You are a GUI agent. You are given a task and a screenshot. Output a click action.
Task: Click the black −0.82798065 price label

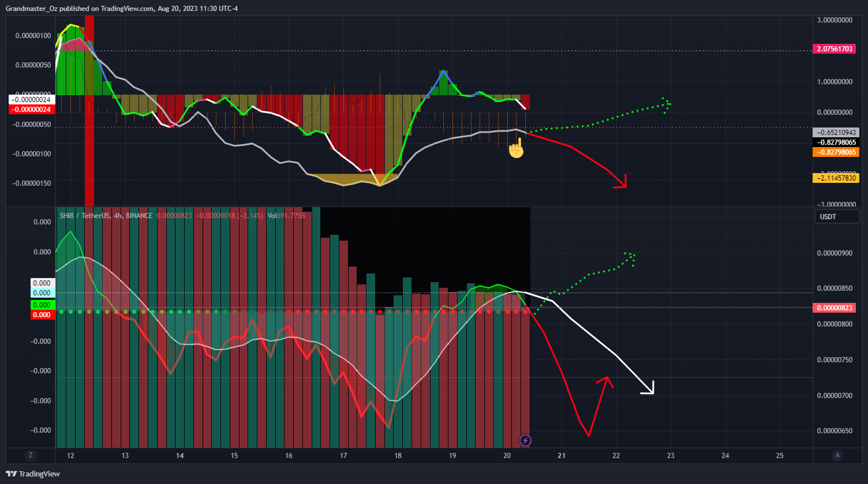836,142
